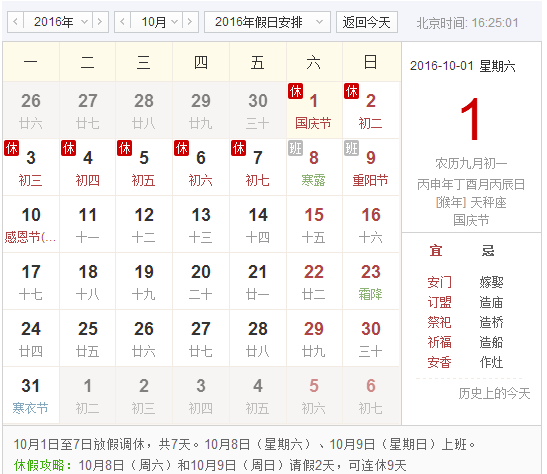547x474 pixels.
Task: Open the 历史上的今天 link
Action: 494,393
